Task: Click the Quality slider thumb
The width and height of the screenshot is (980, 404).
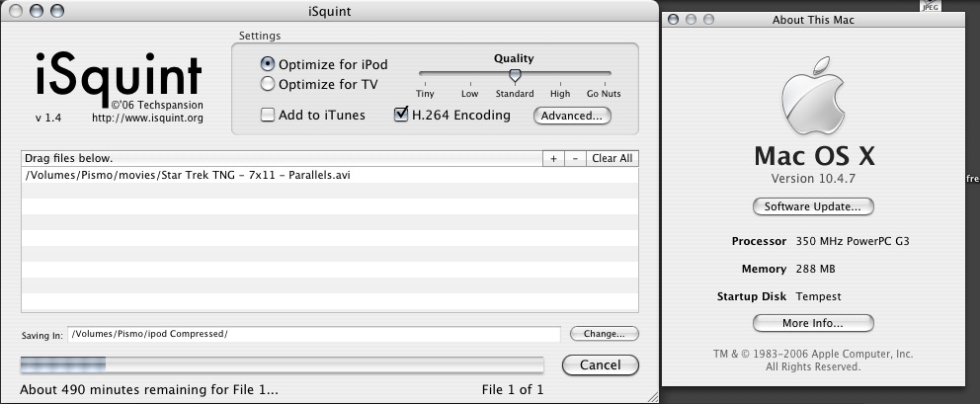Action: coord(515,76)
